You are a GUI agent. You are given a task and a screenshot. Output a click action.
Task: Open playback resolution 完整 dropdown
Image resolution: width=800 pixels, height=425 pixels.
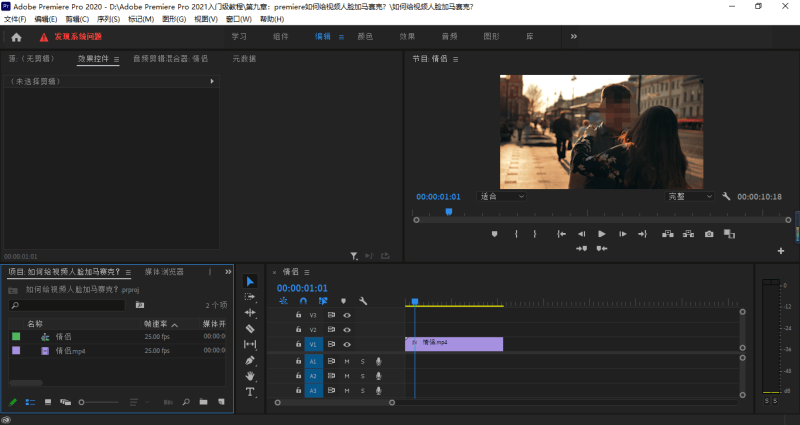(689, 196)
